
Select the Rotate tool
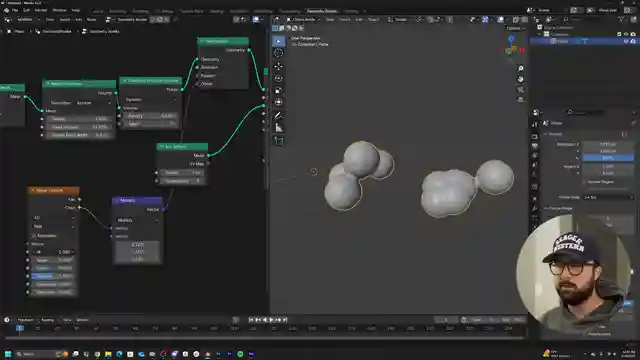278,78
